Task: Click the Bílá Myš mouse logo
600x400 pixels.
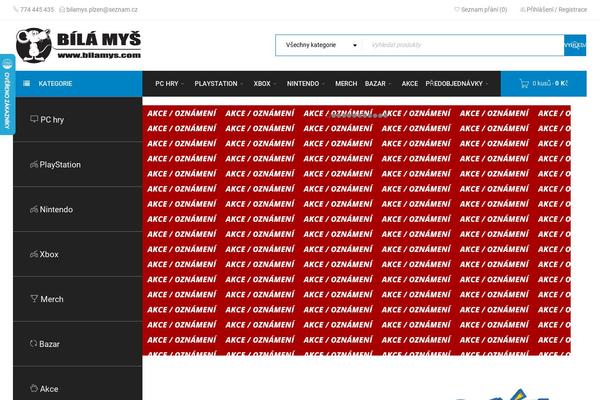Action: click(34, 45)
